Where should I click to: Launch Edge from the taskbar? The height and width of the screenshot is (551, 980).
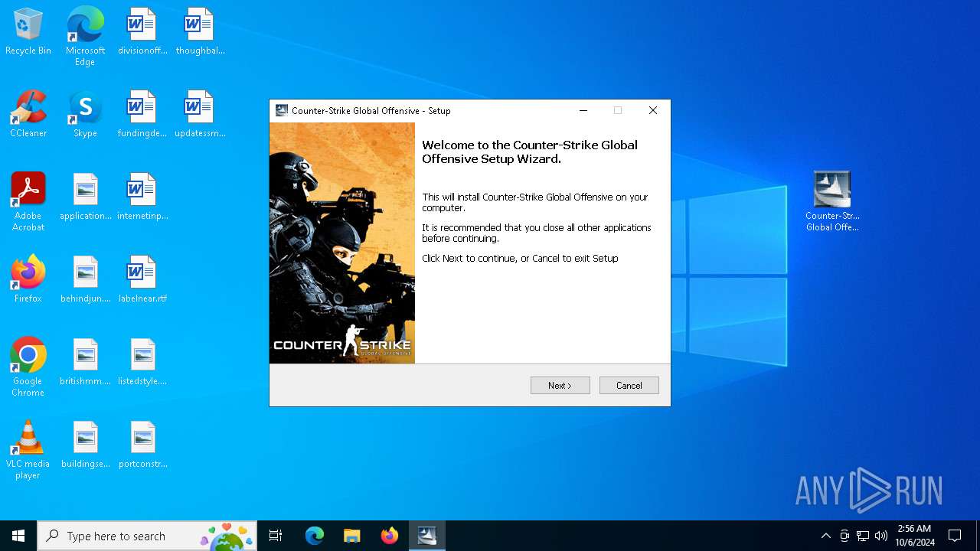(x=315, y=536)
